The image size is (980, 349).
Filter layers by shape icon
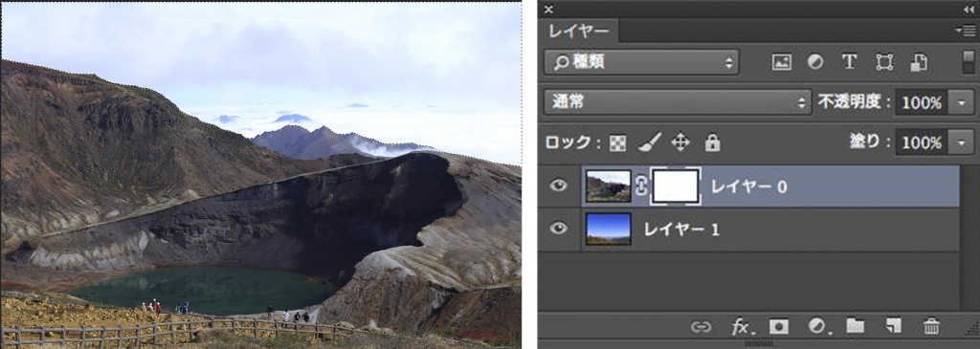(883, 62)
